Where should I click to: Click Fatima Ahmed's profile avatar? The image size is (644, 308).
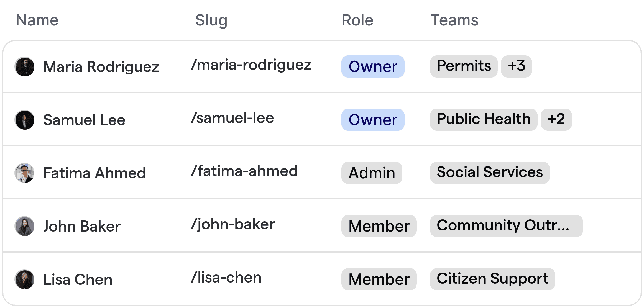pos(24,173)
